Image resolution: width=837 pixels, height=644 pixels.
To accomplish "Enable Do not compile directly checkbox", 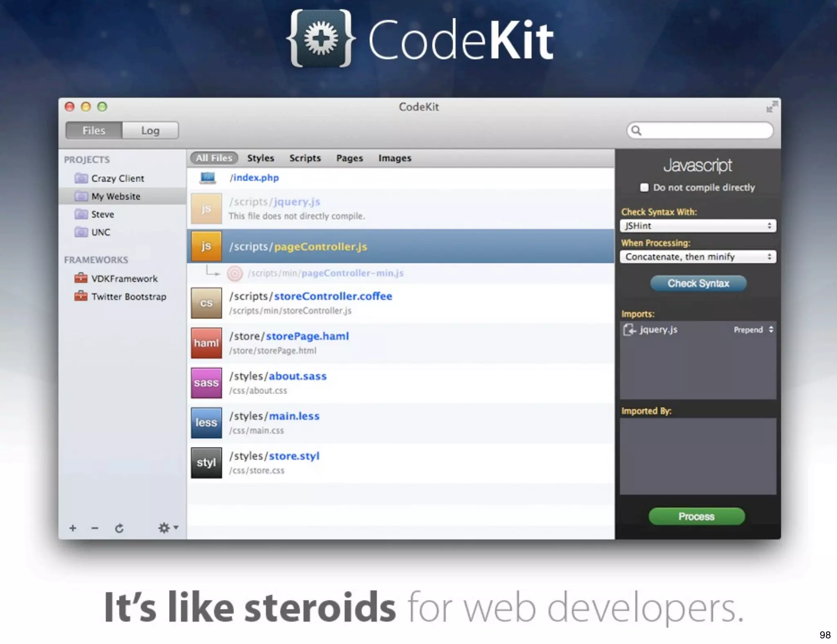I will point(644,188).
